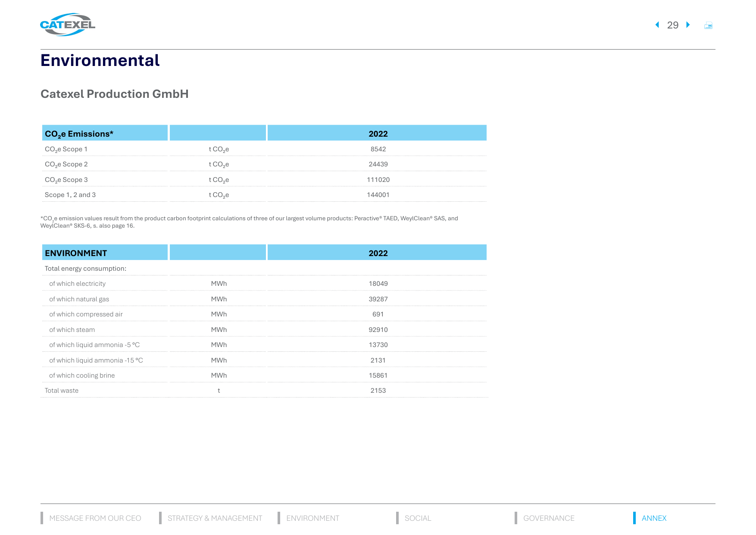Viewport: 756px width, 535px height.
Task: Click the Catexel logo
Action: (68, 25)
